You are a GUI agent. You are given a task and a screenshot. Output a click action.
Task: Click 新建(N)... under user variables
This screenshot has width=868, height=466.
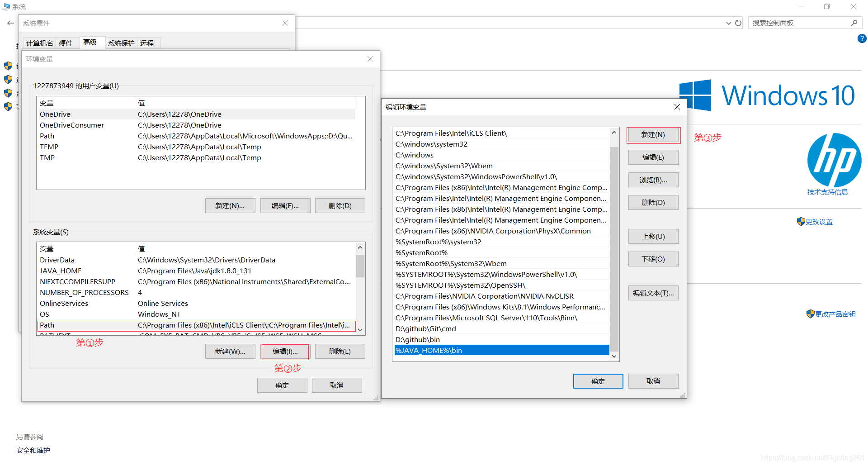point(230,206)
